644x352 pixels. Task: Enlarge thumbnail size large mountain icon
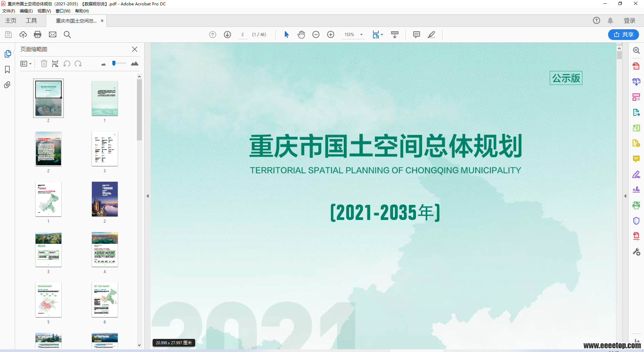tap(135, 63)
